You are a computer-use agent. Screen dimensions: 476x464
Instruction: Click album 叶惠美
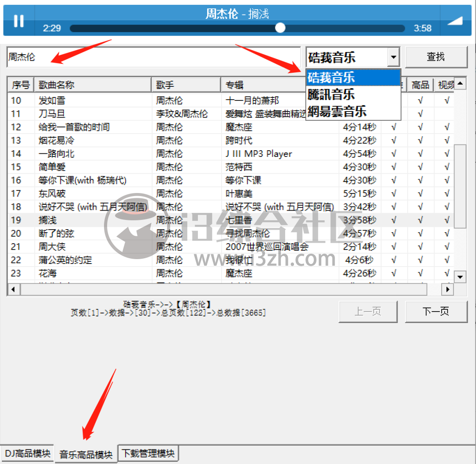pyautogui.click(x=239, y=193)
